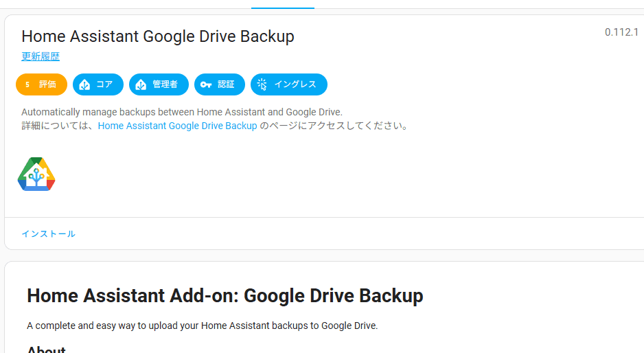Click the Google Drive Backup add-on logo

pos(36,174)
